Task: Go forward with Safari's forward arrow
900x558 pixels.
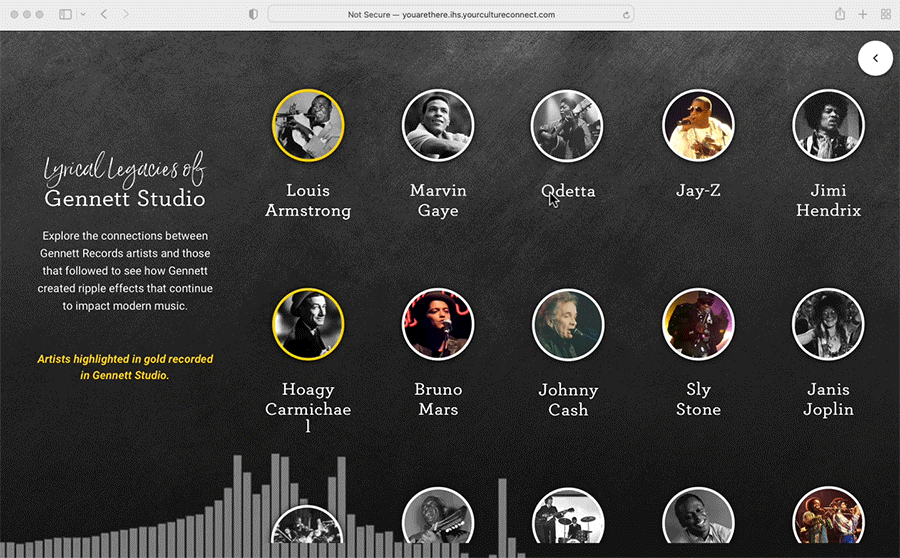Action: [126, 14]
